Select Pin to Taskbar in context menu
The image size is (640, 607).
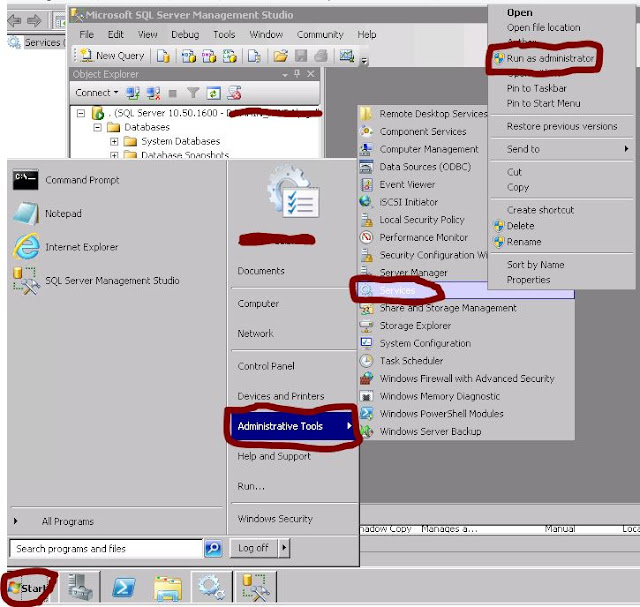click(536, 89)
